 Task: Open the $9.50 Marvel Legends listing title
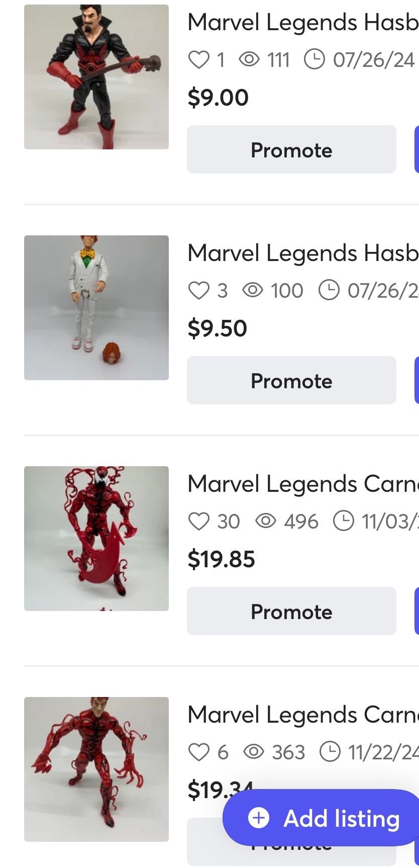[x=302, y=253]
